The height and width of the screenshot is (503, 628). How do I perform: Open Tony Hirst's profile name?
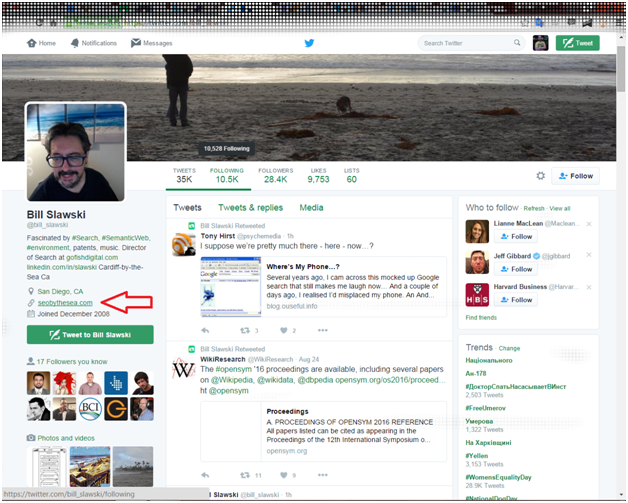point(217,236)
